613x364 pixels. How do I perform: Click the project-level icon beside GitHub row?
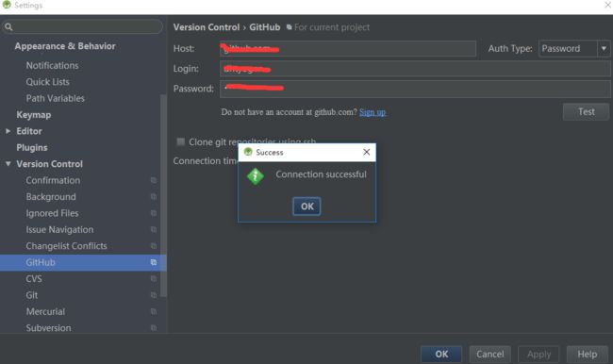154,262
